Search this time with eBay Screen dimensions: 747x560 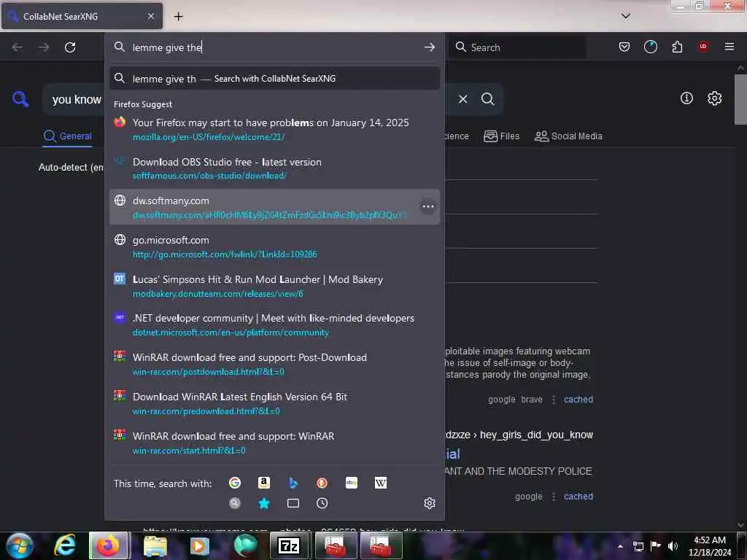click(352, 483)
